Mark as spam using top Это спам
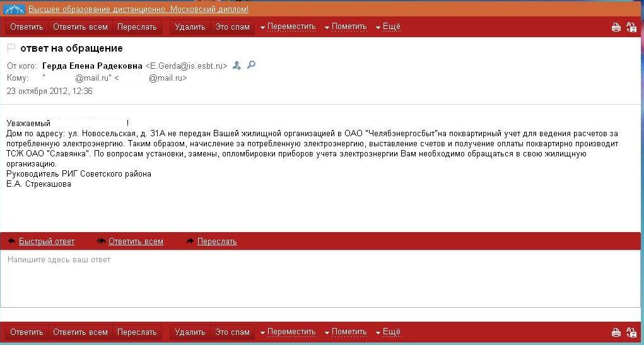The height and width of the screenshot is (345, 644). (x=232, y=27)
